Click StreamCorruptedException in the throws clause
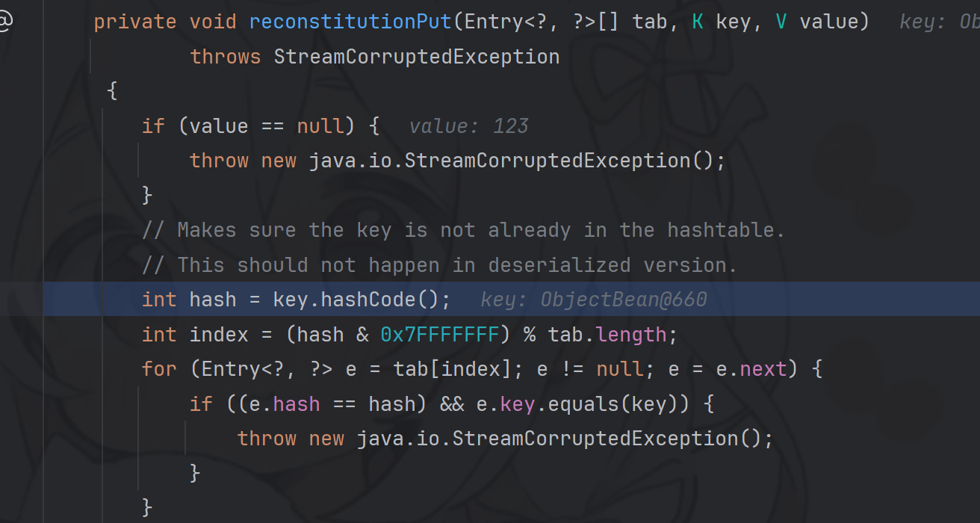Viewport: 980px width, 523px height. coord(416,57)
